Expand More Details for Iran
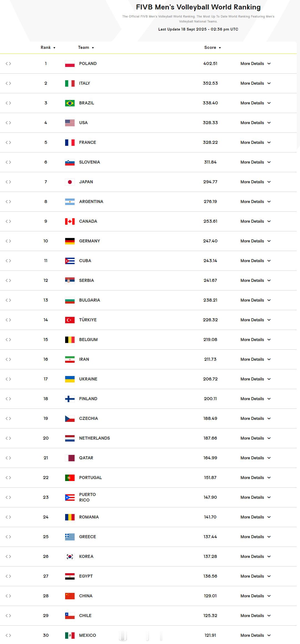Screen dimensions: 300x644 pyautogui.click(x=255, y=359)
